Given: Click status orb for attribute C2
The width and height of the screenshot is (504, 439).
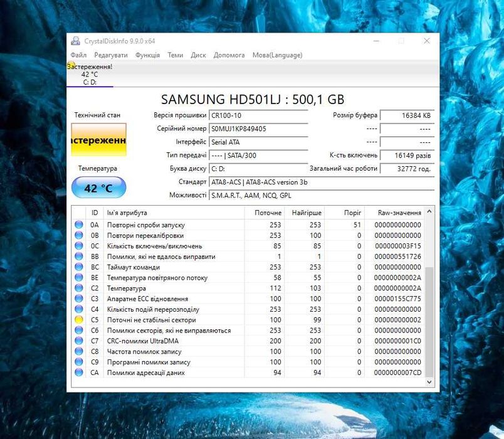Looking at the screenshot, I should [x=79, y=288].
